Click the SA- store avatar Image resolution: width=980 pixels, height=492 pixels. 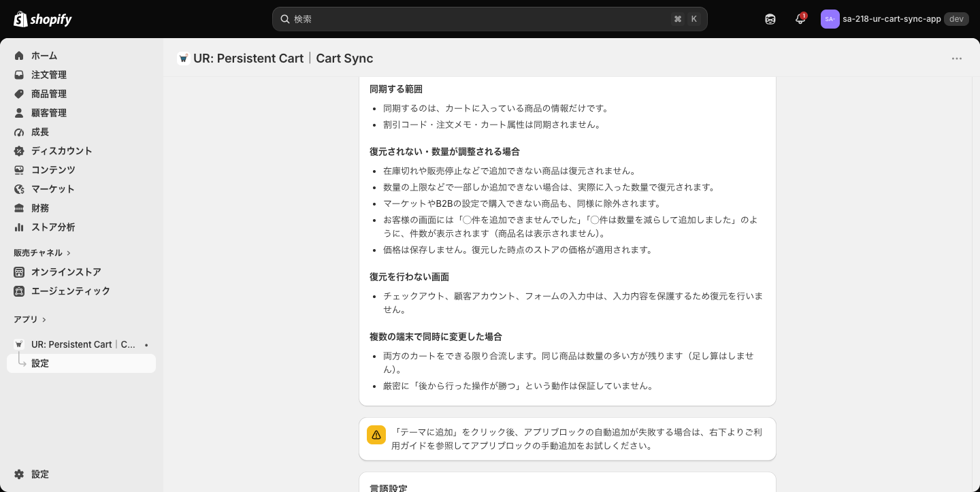pyautogui.click(x=830, y=19)
